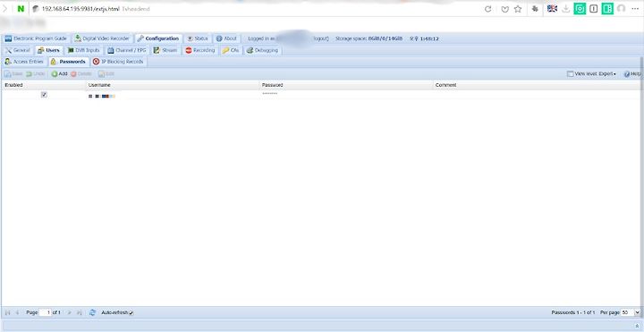Toggle the Auto-refresh checkbox
The width and height of the screenshot is (644, 332).
(131, 313)
